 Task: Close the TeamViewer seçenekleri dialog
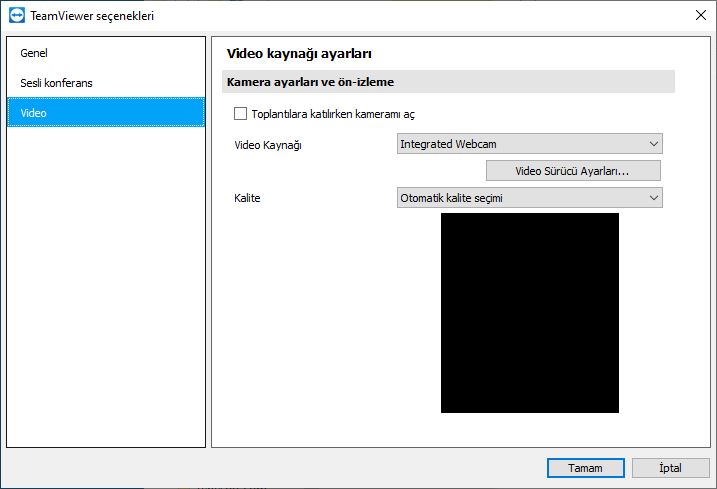coord(701,16)
